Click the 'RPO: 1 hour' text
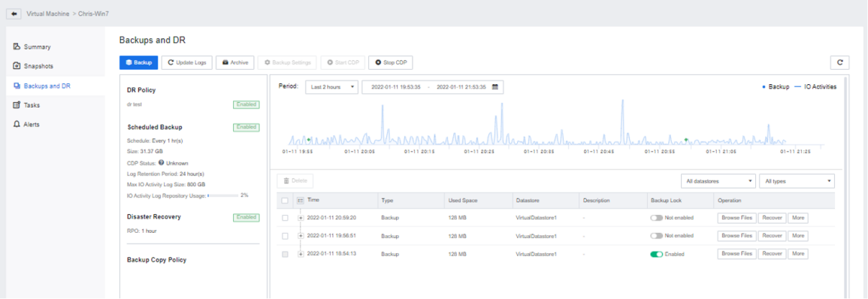Screen dimensions: 868x299 click(x=142, y=231)
